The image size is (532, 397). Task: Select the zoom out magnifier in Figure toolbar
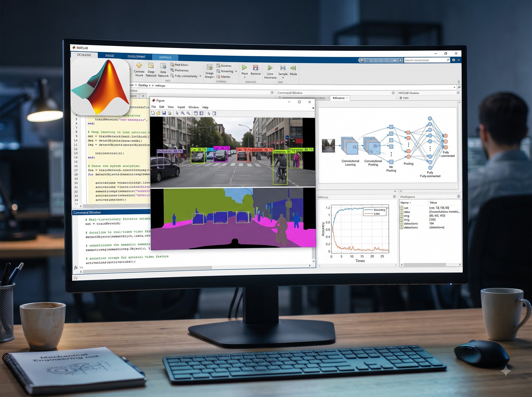click(x=188, y=113)
